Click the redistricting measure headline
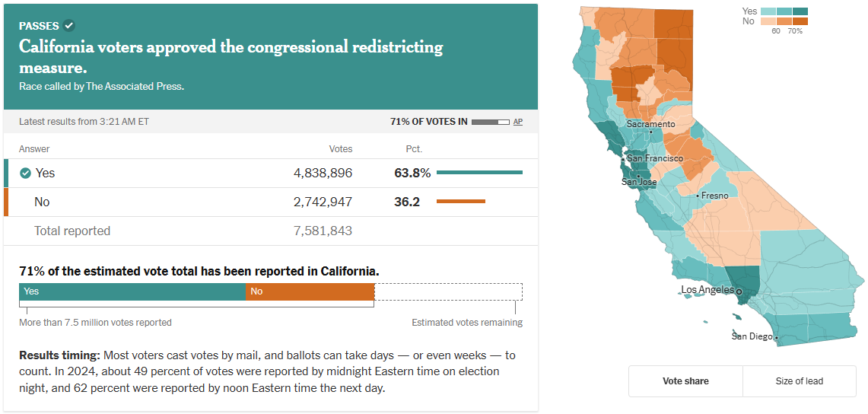Image resolution: width=868 pixels, height=414 pixels. 231,57
